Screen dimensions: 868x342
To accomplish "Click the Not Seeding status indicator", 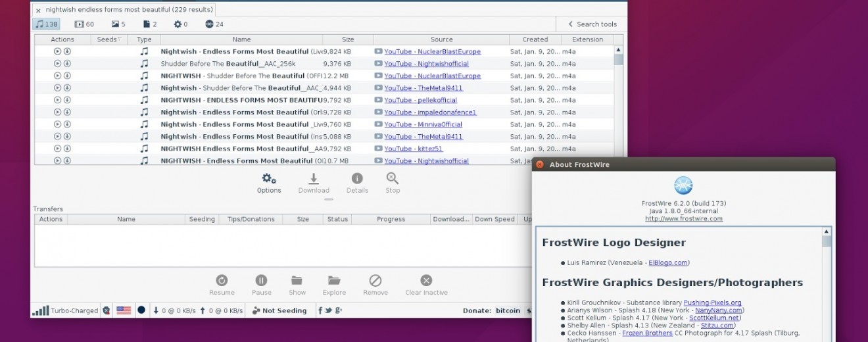I will 279,310.
